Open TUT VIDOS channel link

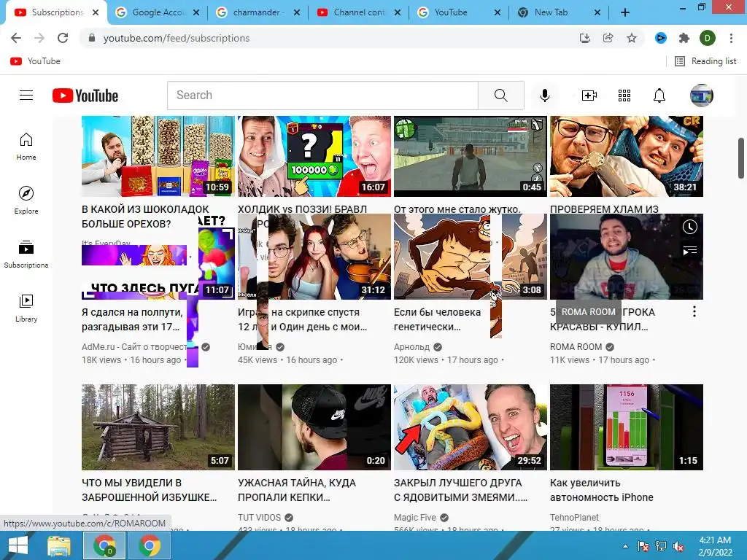(x=259, y=517)
